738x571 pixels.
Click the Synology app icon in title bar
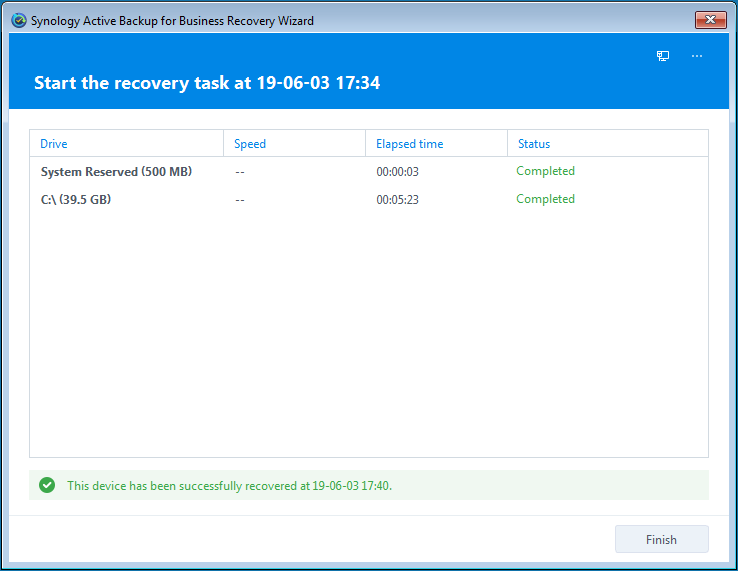coord(18,19)
